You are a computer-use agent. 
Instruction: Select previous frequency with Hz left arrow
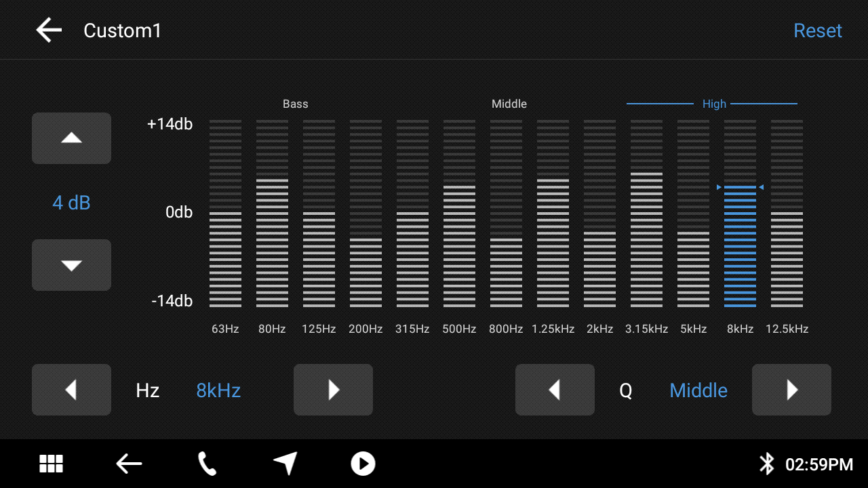(x=71, y=390)
